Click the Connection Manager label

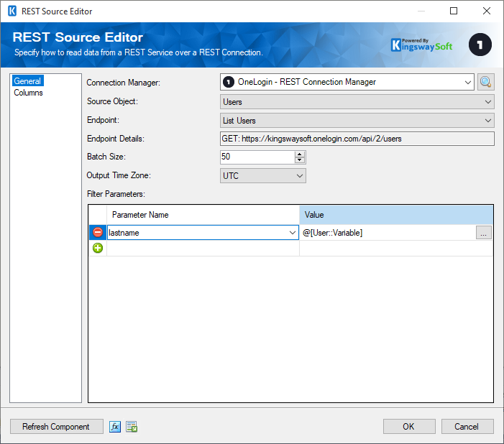click(124, 83)
